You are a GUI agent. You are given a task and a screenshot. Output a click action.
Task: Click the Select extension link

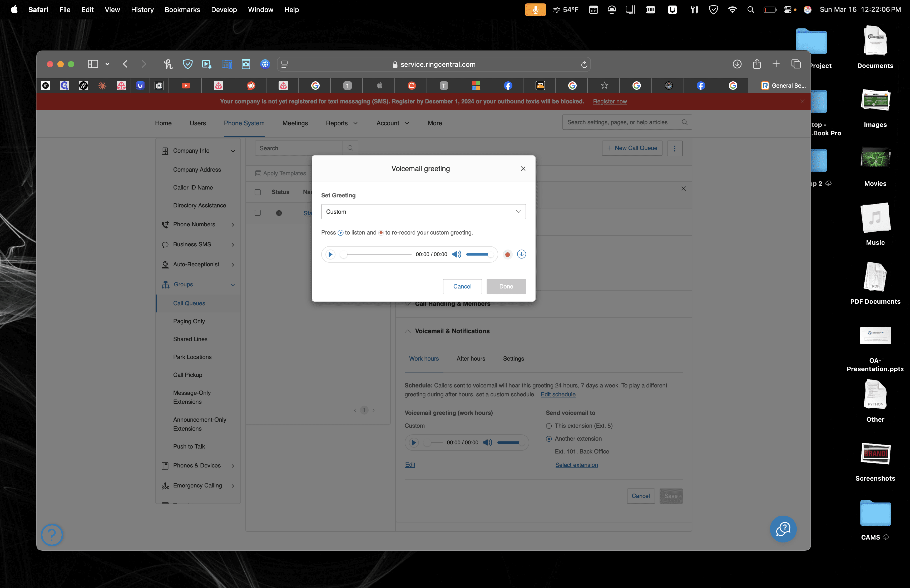pos(576,465)
